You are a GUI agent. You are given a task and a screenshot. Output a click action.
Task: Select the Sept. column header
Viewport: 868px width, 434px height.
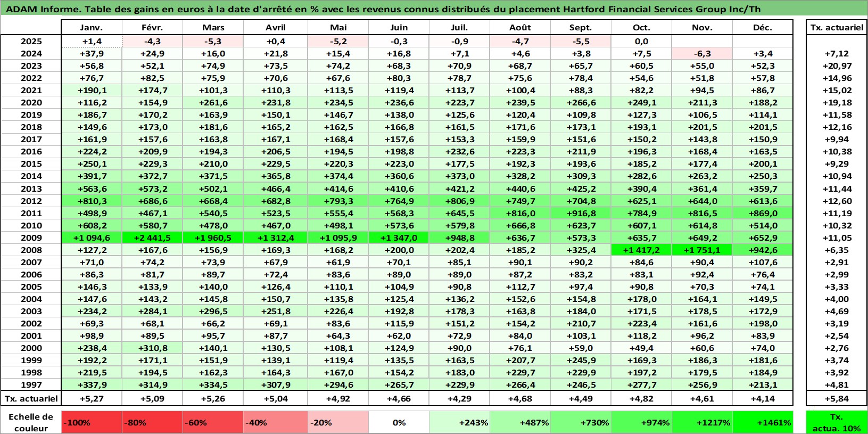click(x=581, y=28)
